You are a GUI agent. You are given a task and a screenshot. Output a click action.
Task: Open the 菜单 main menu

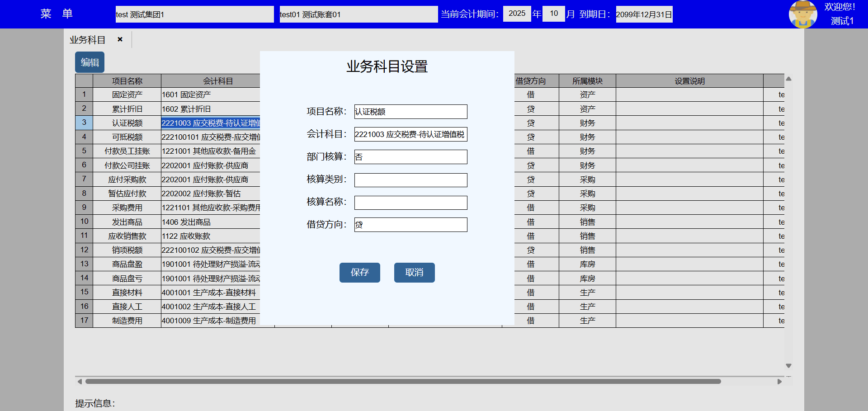coord(57,14)
